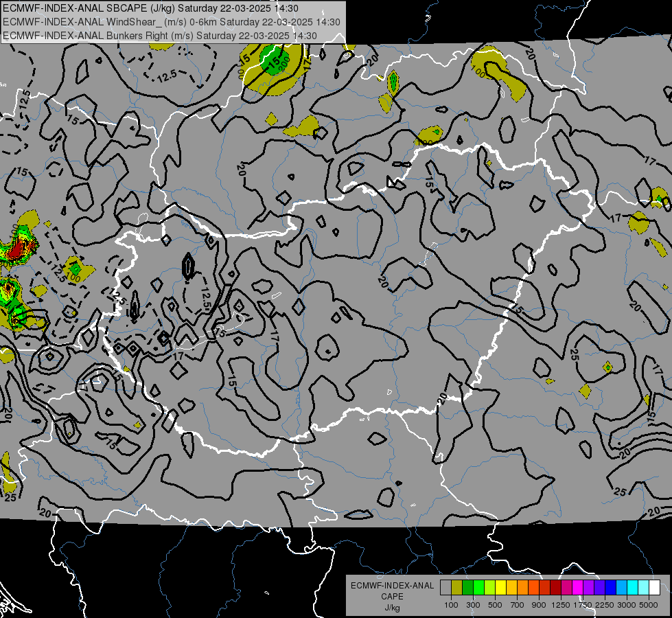This screenshot has height=618, width=672.
Task: Click the Bunkers Right title line
Action: [160, 36]
